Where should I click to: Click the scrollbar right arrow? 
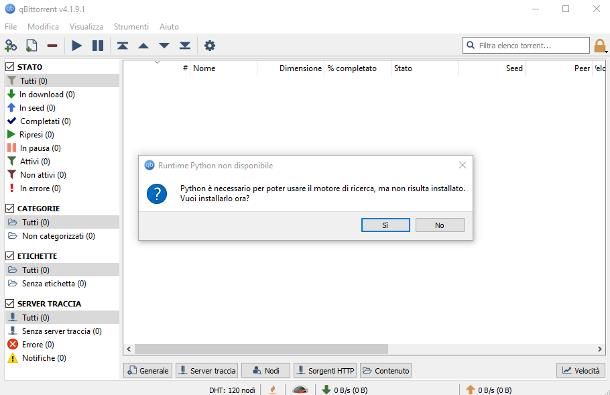coord(599,349)
